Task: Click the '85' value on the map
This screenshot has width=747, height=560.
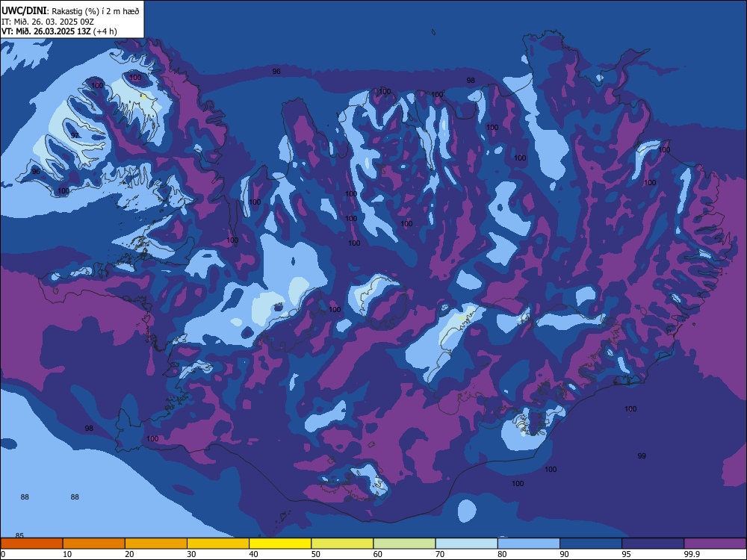Action: tap(19, 535)
